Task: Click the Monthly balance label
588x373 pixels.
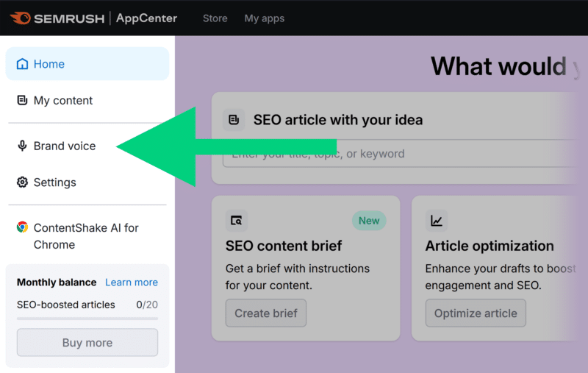Action: click(57, 283)
